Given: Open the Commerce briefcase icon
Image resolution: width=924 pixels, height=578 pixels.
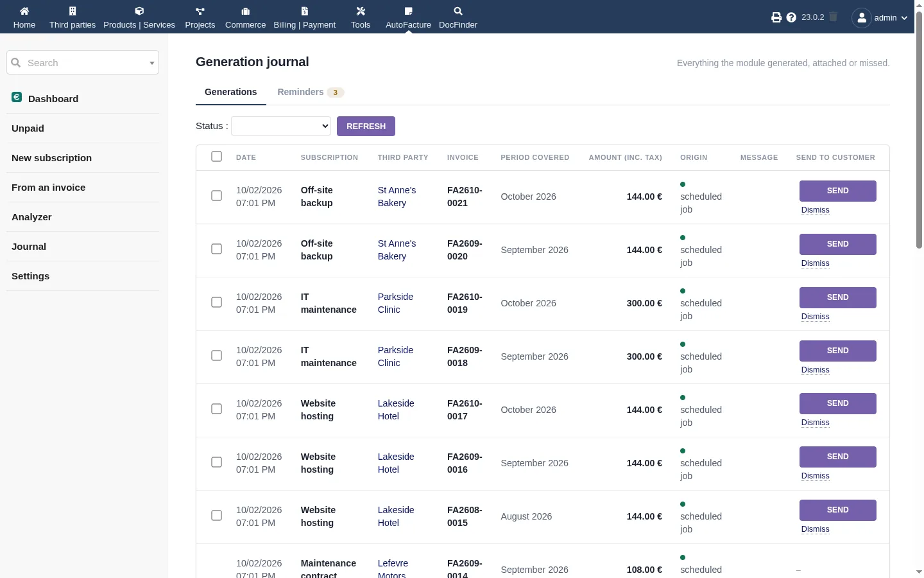Looking at the screenshot, I should coord(245,11).
